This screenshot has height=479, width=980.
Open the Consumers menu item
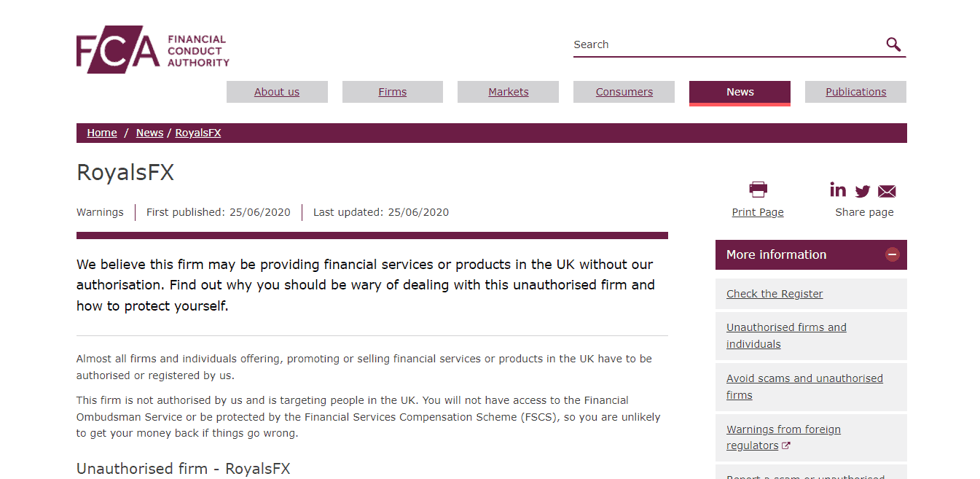click(x=624, y=92)
